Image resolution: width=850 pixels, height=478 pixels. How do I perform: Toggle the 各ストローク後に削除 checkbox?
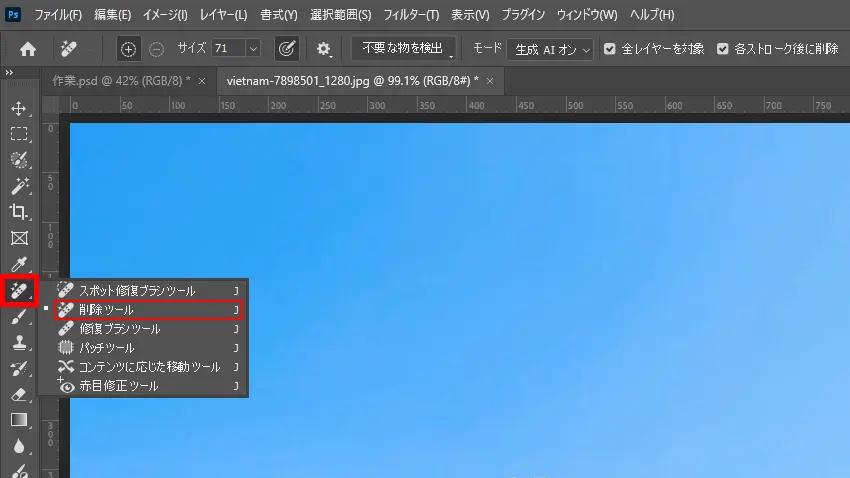(x=723, y=48)
